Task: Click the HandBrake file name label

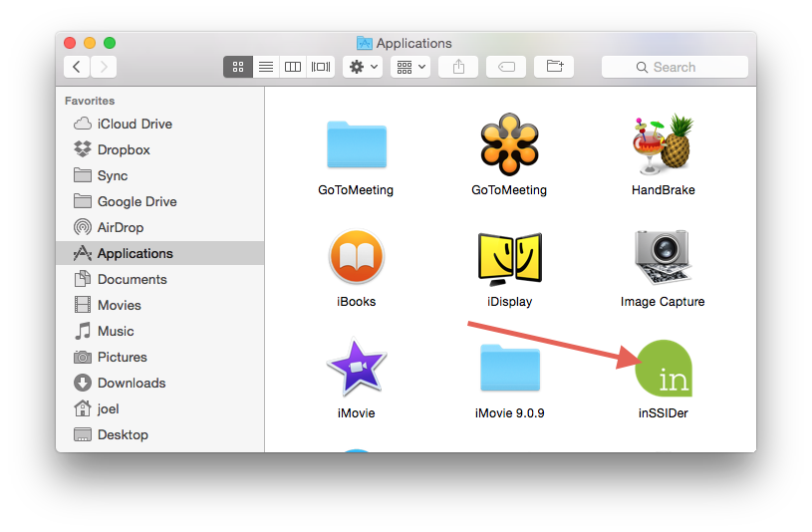Action: click(x=663, y=190)
